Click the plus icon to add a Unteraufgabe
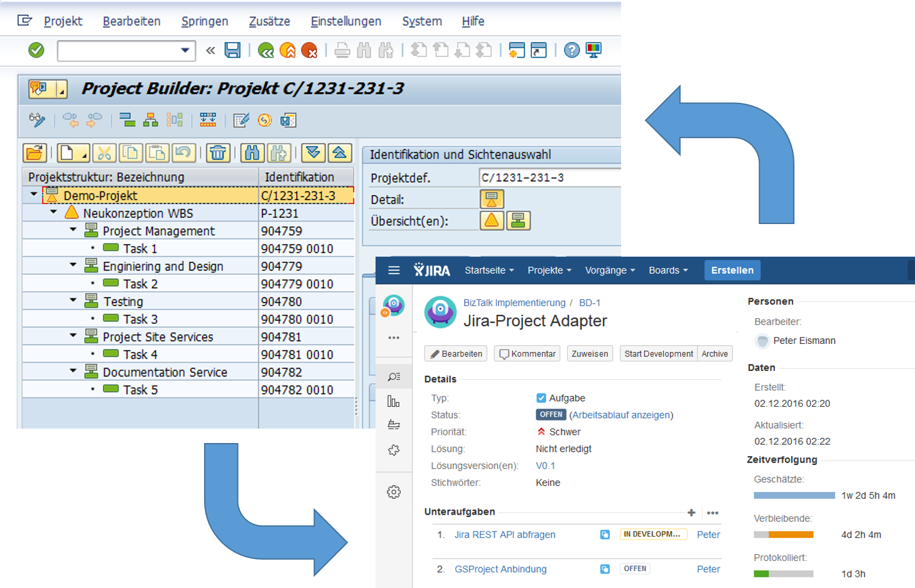The height and width of the screenshot is (588, 915). pyautogui.click(x=691, y=513)
